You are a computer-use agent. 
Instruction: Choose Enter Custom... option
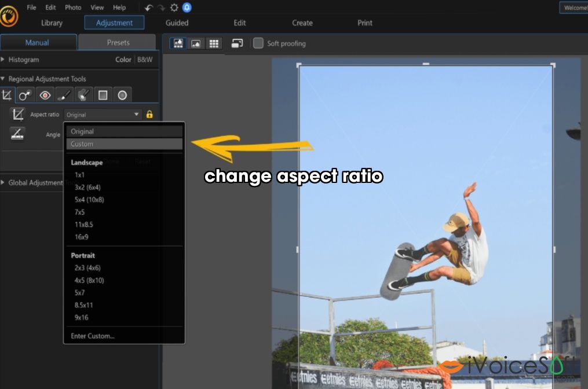[x=93, y=336]
